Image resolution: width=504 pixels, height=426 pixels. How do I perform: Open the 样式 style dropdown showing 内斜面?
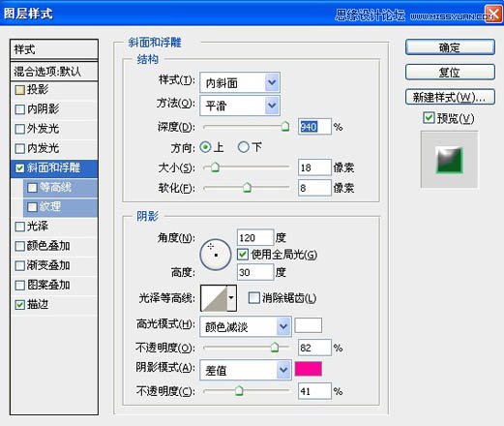click(x=240, y=83)
